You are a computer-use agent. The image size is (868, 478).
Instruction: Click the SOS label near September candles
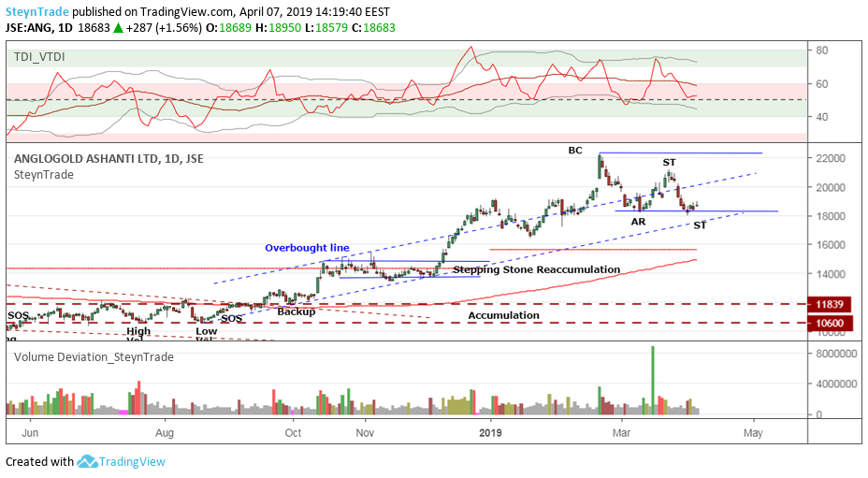point(231,318)
